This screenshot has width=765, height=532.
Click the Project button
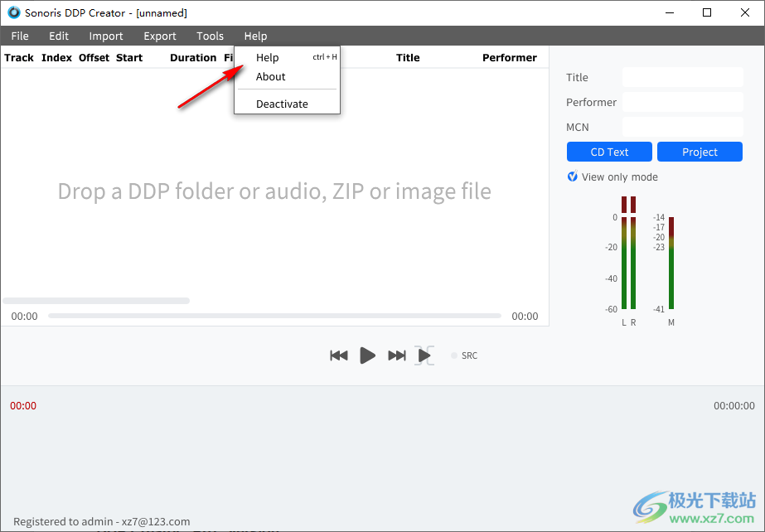point(700,152)
